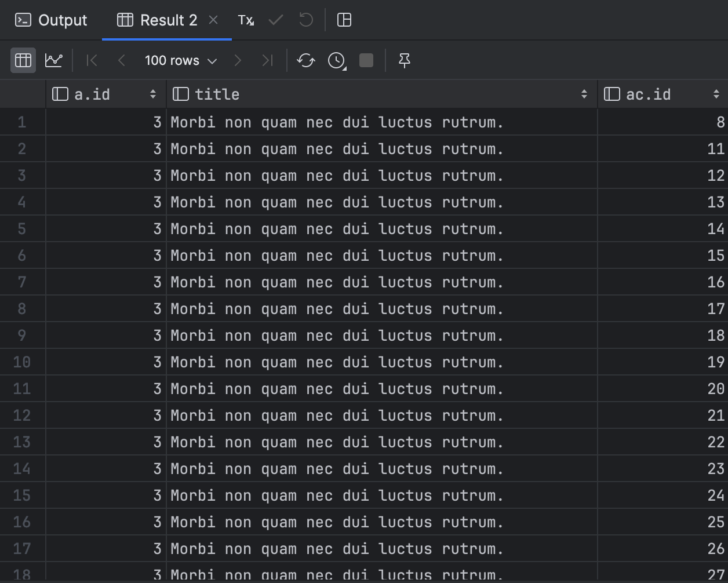This screenshot has width=728, height=583.
Task: Click ac.id cell with value 13
Action: [663, 202]
